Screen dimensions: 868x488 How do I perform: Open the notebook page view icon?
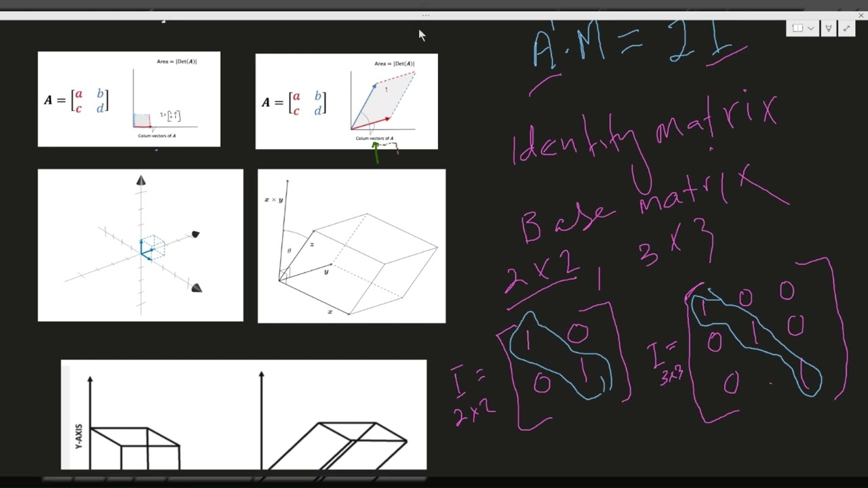click(797, 28)
